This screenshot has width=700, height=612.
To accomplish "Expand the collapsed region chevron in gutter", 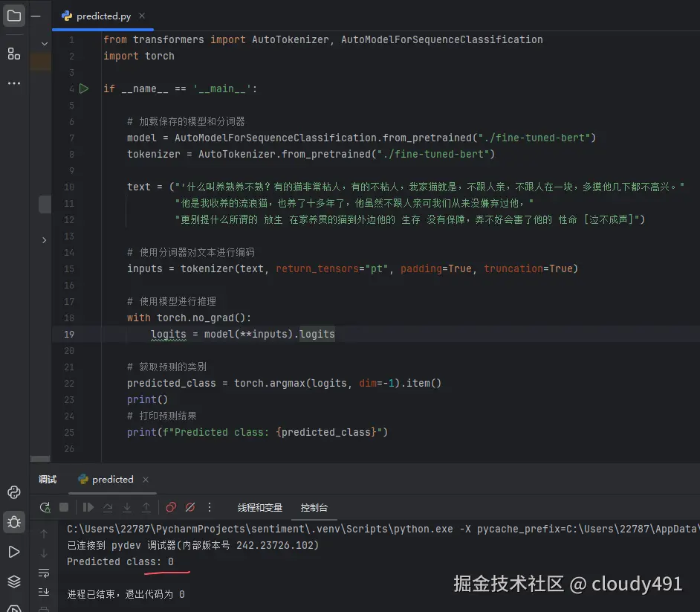I will (42, 240).
